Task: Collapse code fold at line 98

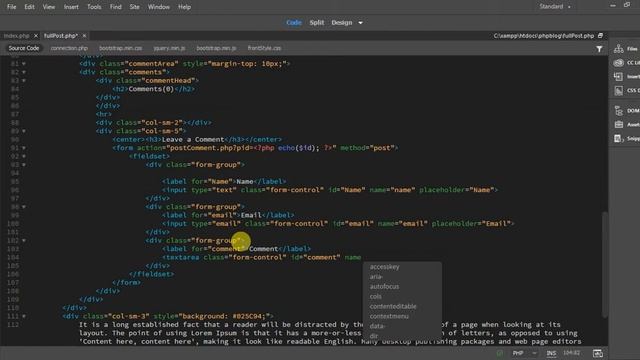Action: click(x=24, y=207)
